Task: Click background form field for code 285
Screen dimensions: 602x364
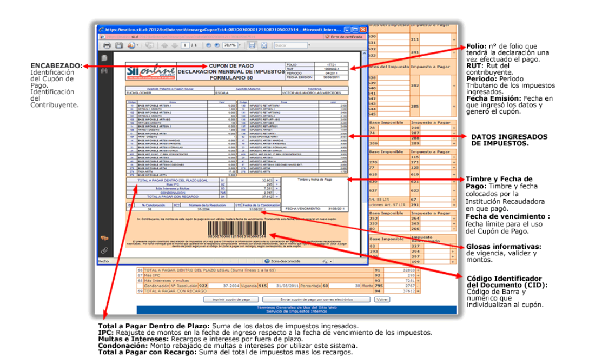Action: pyautogui.click(x=436, y=107)
